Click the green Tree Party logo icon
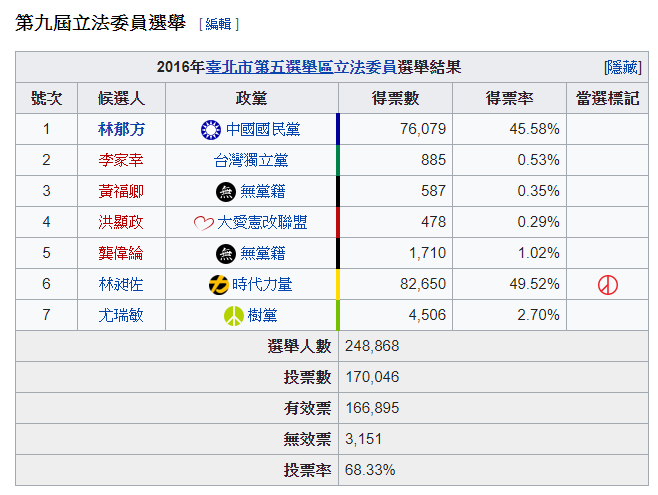Viewport: 658px width, 495px height. tap(234, 316)
